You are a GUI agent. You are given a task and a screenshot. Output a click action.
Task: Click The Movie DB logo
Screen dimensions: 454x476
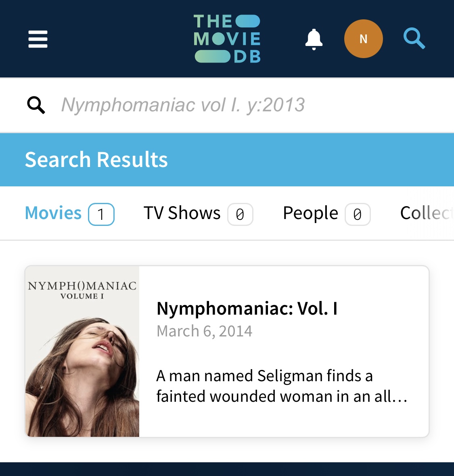227,39
